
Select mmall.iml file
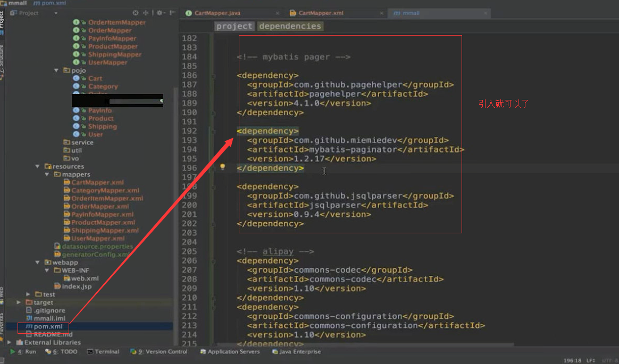coord(49,318)
